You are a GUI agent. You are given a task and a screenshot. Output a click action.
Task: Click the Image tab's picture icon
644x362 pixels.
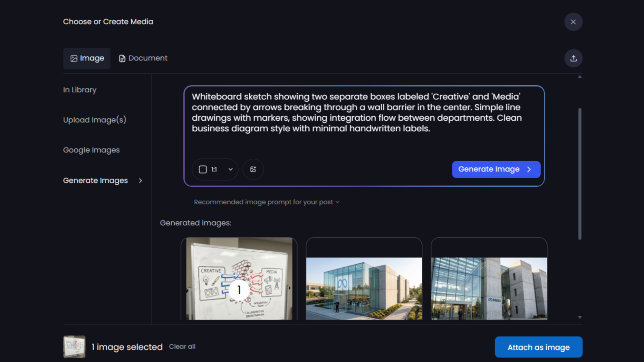click(74, 58)
